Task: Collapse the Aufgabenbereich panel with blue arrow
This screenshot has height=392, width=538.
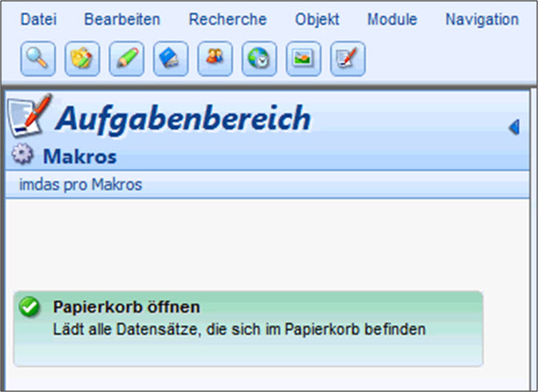Action: (514, 127)
